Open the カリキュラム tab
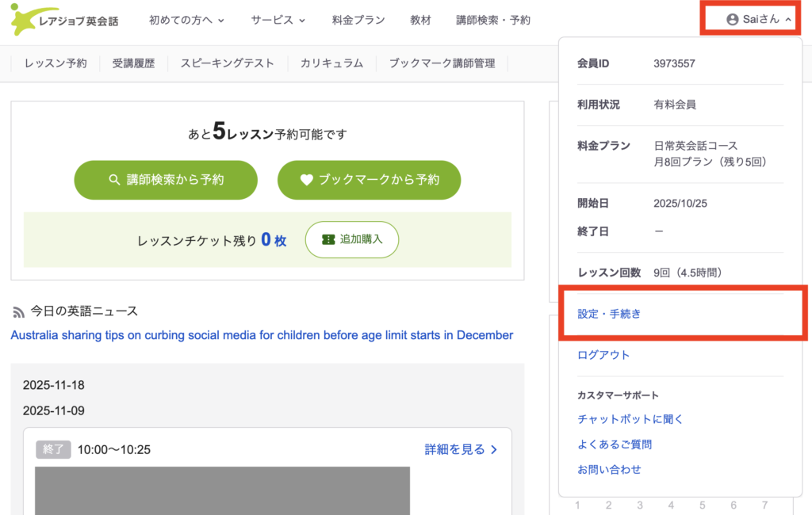 tap(331, 63)
